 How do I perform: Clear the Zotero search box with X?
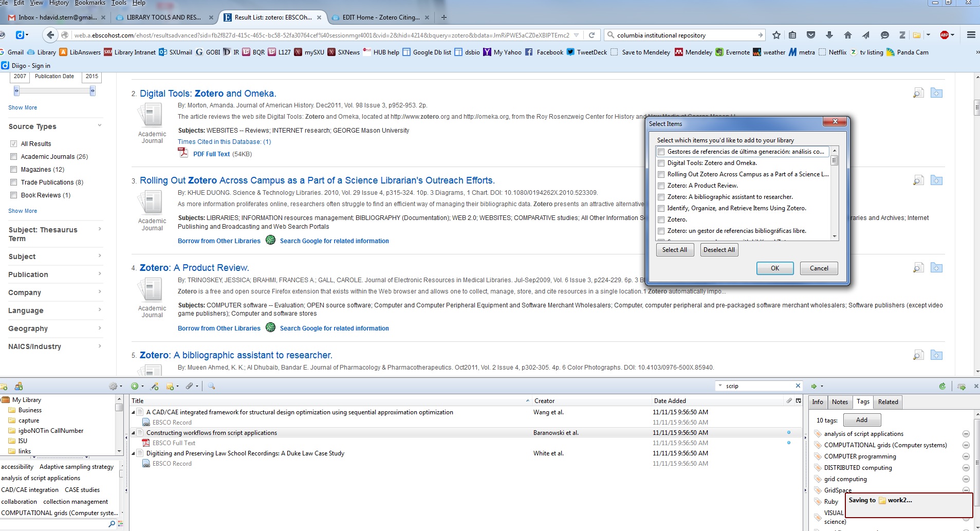[x=798, y=386]
